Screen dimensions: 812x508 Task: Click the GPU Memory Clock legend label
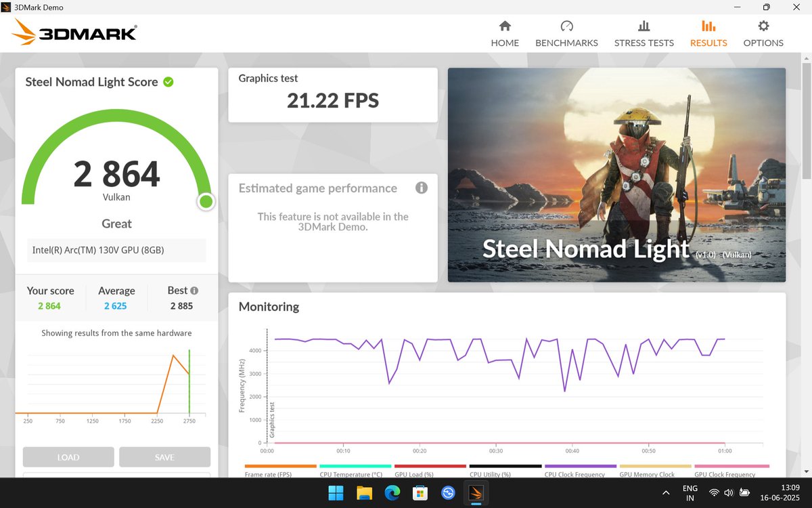click(647, 474)
